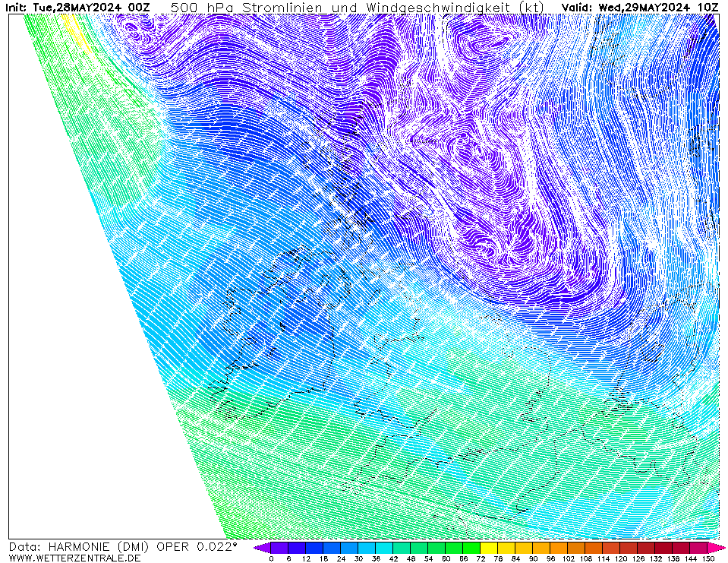This screenshot has width=728, height=563.
Task: Click the scale label '0'
Action: (271, 558)
